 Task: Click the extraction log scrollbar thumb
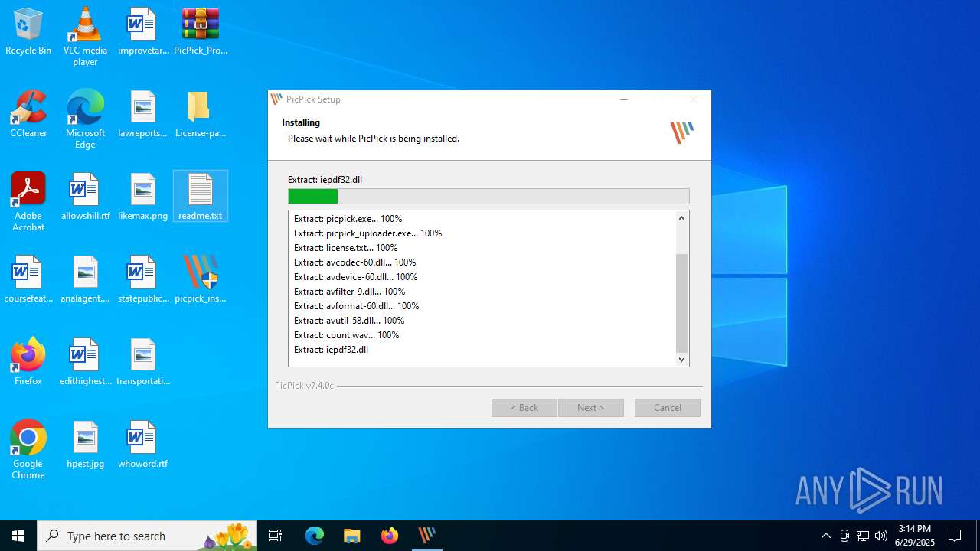pos(682,303)
